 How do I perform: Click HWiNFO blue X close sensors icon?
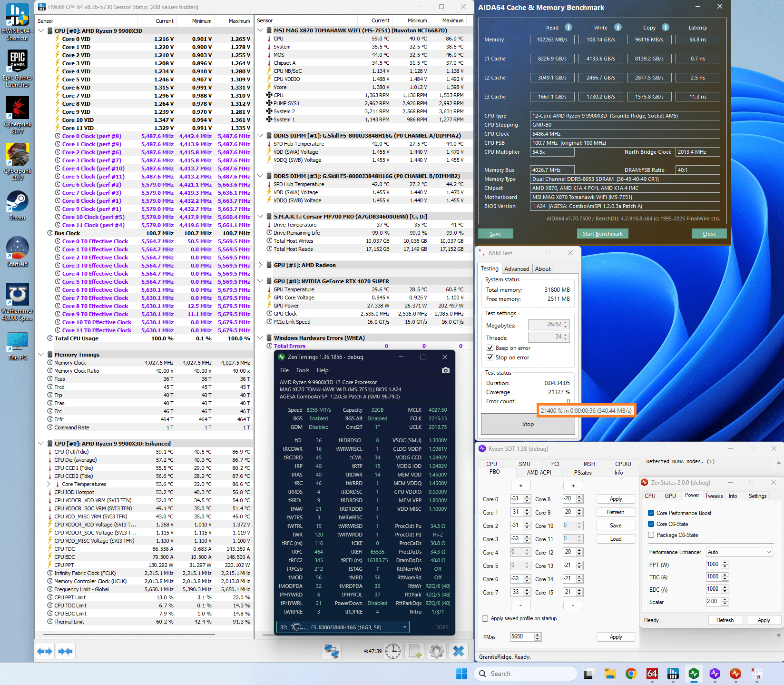[459, 651]
